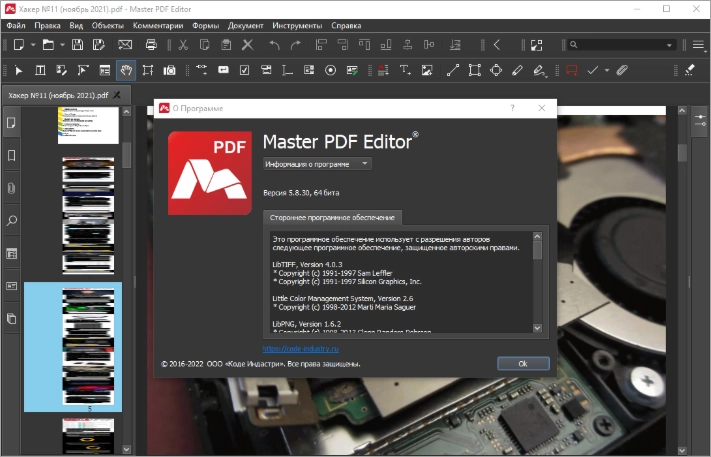Delete selected object with the X icon
This screenshot has height=457, width=711.
point(248,45)
